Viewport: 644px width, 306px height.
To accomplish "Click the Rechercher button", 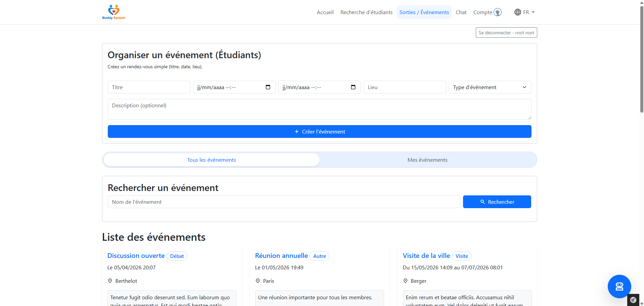I will click(497, 202).
